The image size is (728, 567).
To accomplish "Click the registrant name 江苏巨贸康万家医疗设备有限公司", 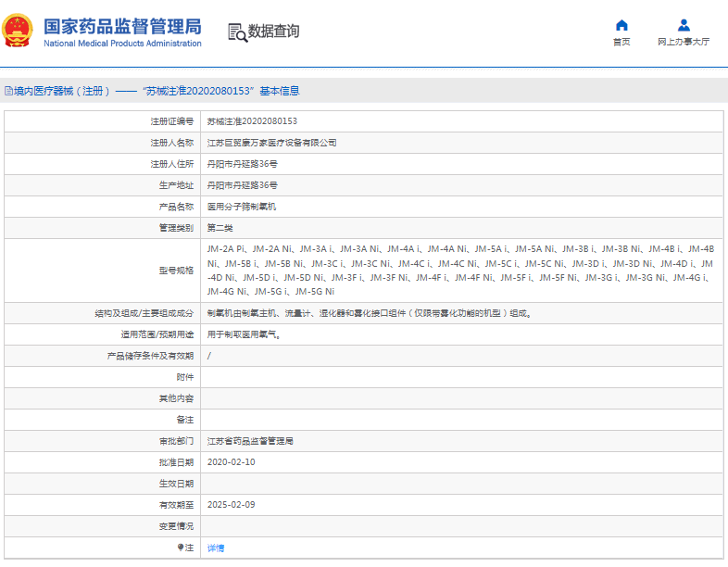I will click(271, 143).
